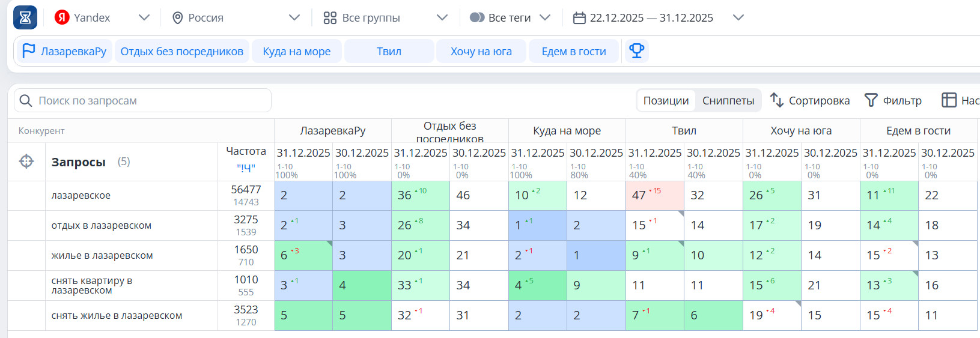Viewport: 980px width, 338px height.
Task: Switch view to Сниппеты
Action: click(x=728, y=100)
